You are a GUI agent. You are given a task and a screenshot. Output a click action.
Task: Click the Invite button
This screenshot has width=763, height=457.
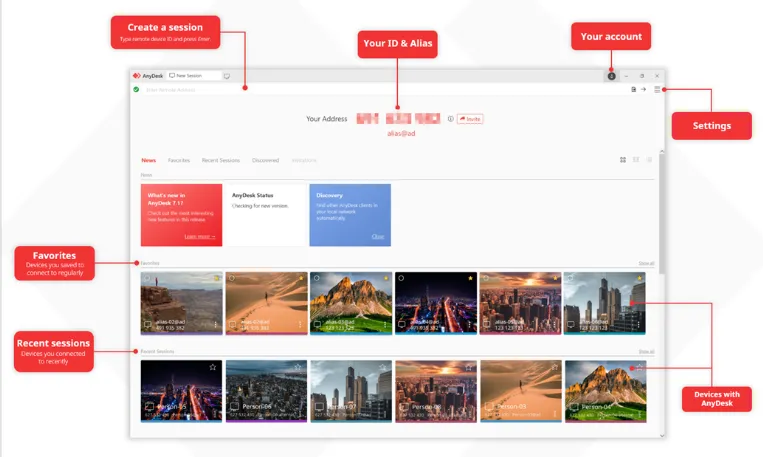click(470, 119)
